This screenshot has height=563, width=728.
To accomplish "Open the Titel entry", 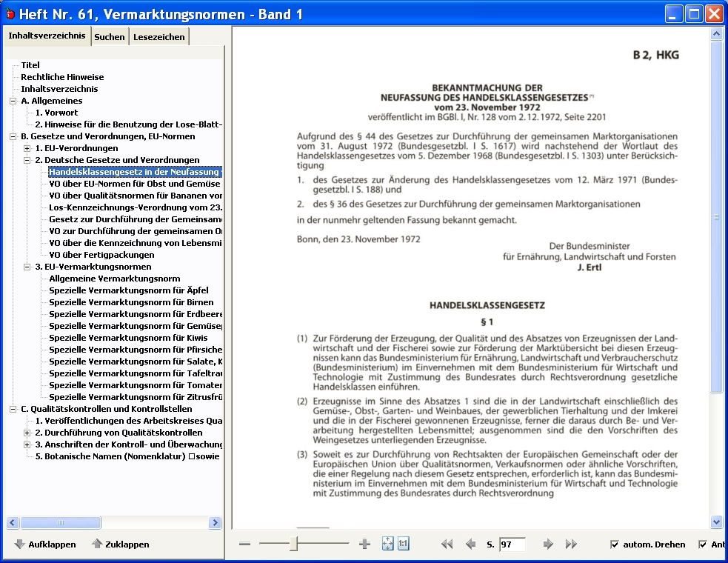I will pyautogui.click(x=30, y=65).
